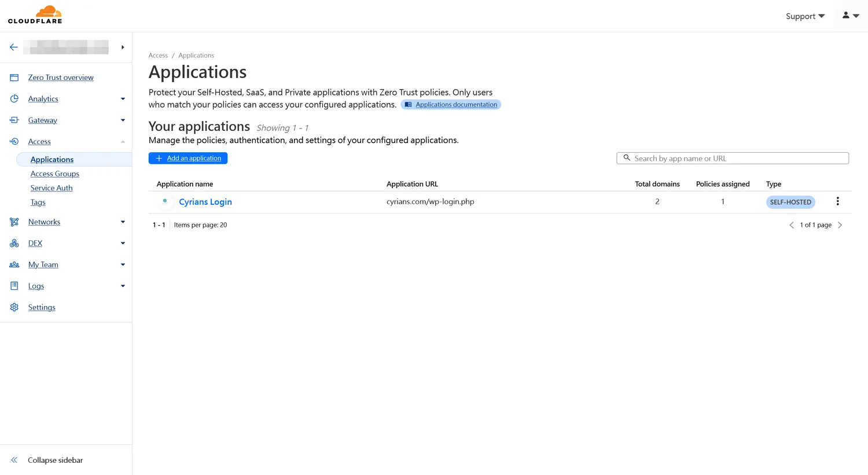The height and width of the screenshot is (475, 868).
Task: Open Service Auth menu item
Action: (x=52, y=188)
